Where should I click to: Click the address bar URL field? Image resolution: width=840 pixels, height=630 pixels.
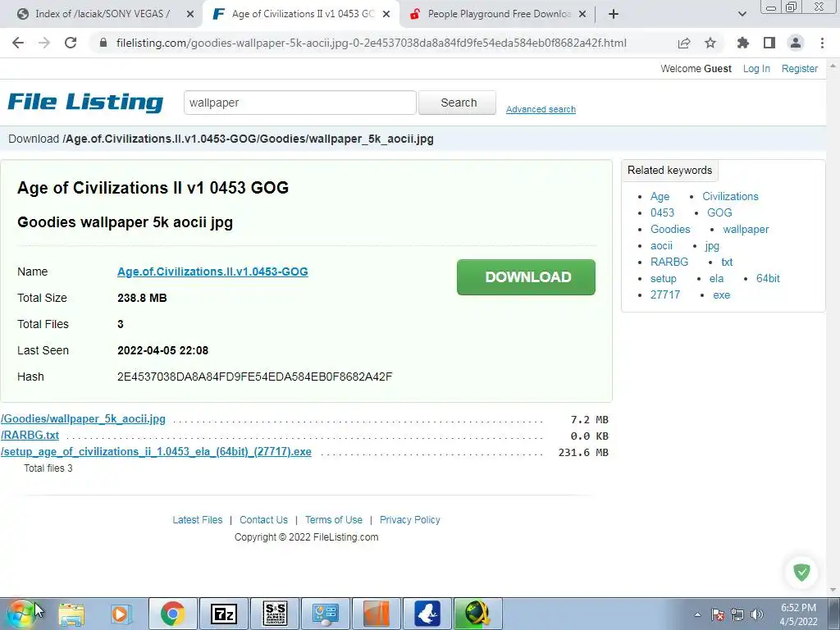[371, 43]
